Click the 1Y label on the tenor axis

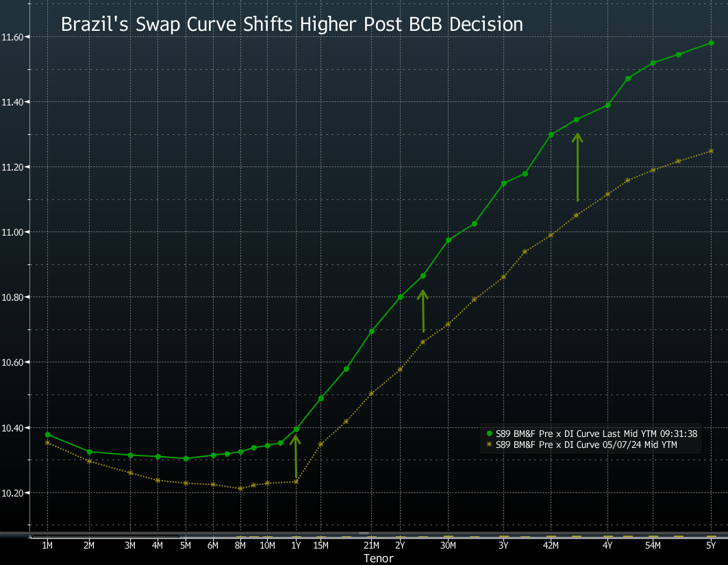point(297,546)
